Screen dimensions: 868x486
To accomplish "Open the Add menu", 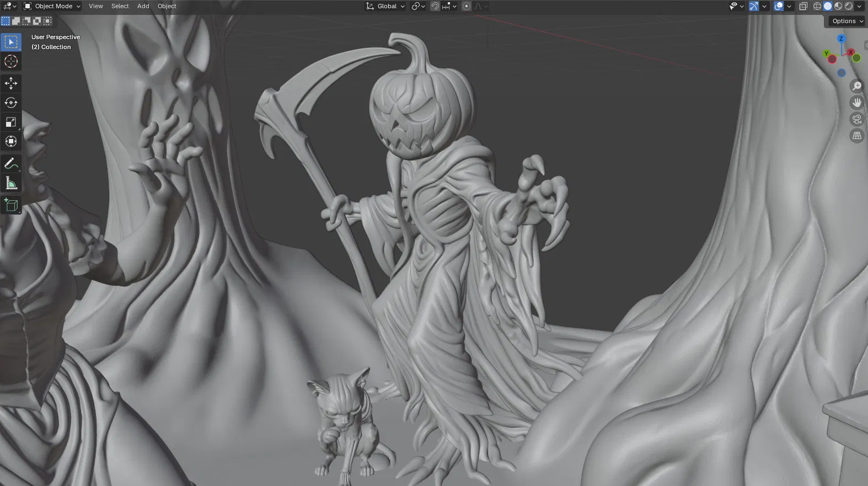I will pos(143,6).
